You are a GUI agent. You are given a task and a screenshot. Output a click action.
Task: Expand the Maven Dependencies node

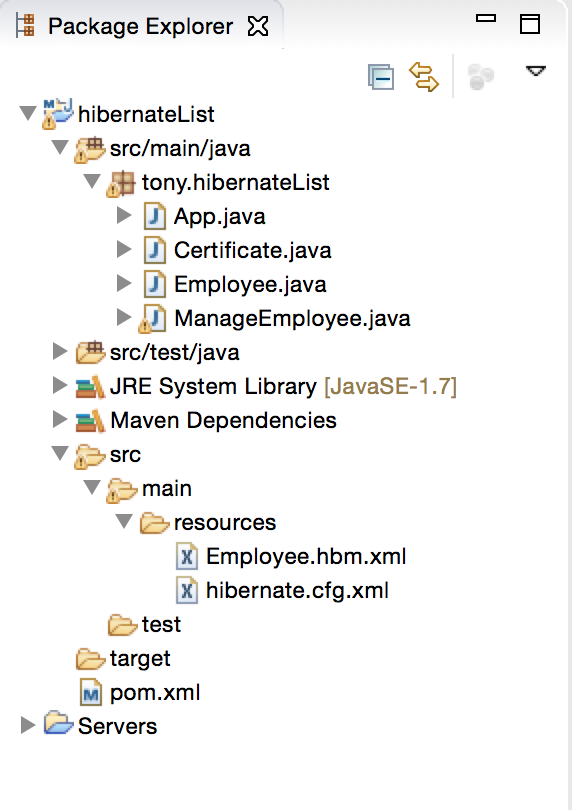pos(60,419)
